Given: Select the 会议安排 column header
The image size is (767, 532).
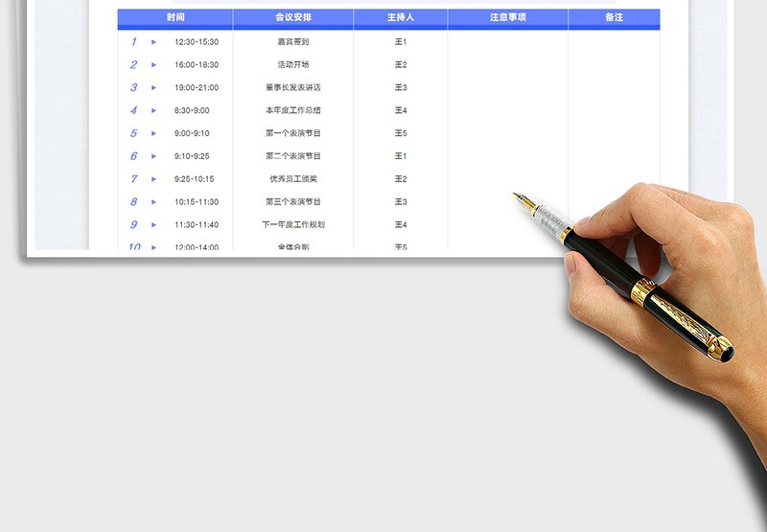Looking at the screenshot, I should 292,17.
